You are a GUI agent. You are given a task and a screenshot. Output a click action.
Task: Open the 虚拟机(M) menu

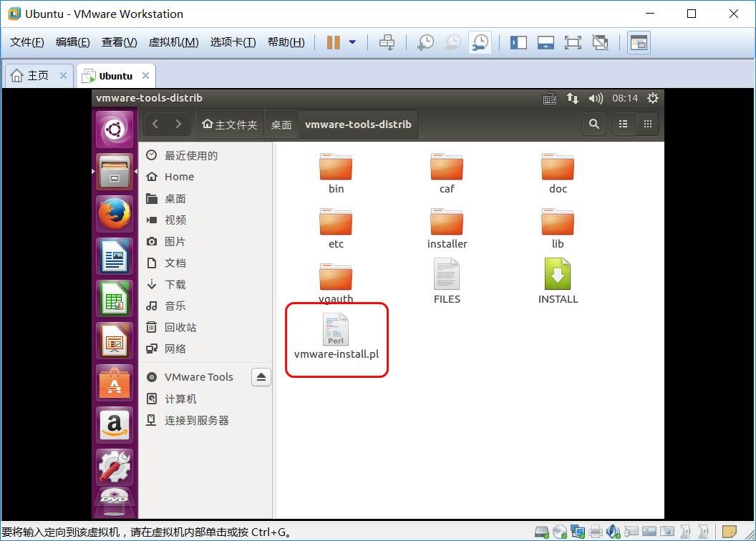tap(173, 42)
